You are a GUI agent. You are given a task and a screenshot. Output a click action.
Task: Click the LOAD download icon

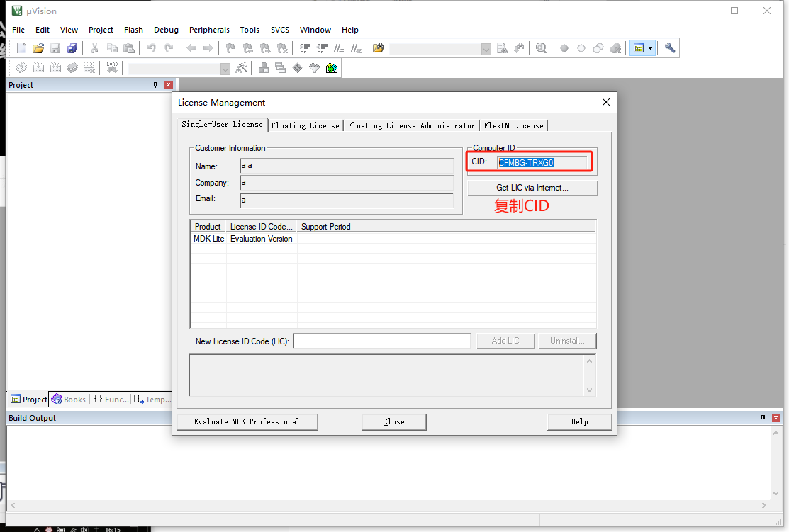[x=112, y=68]
